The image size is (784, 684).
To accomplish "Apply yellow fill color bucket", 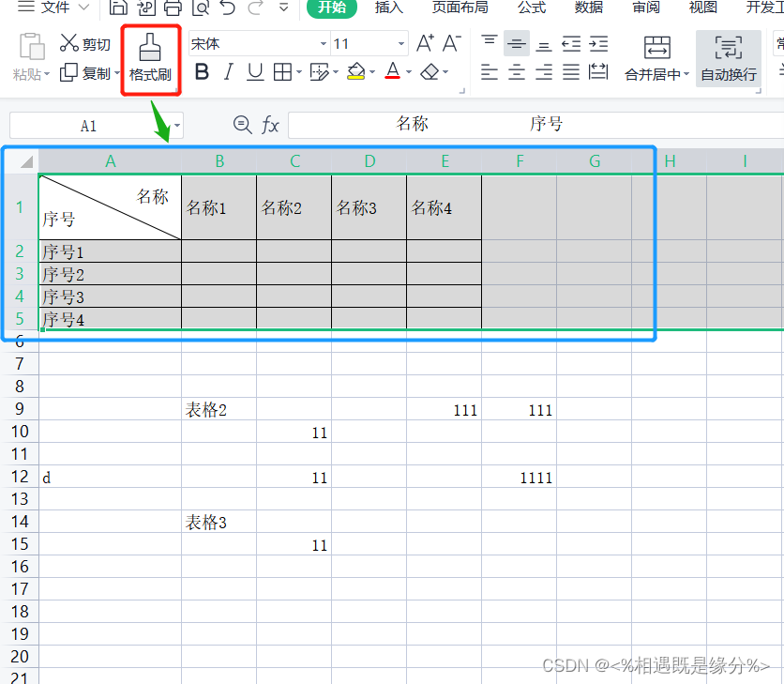I will [x=356, y=71].
